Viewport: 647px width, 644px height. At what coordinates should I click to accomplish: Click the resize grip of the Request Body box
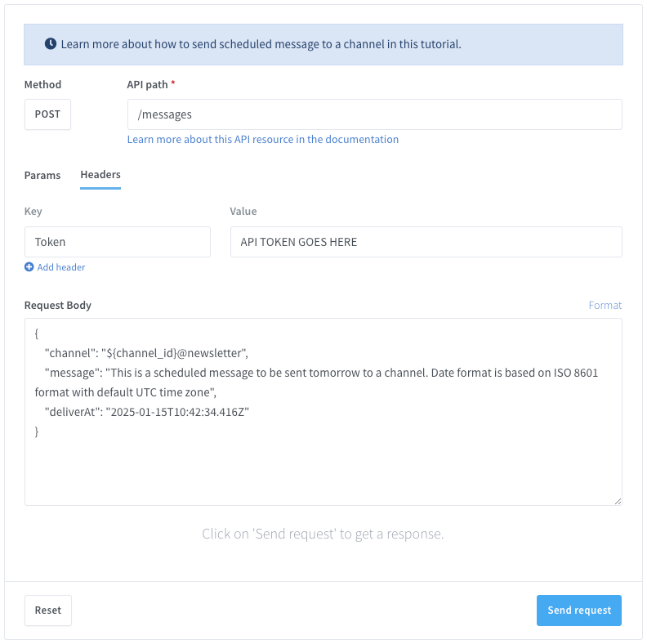coord(618,500)
